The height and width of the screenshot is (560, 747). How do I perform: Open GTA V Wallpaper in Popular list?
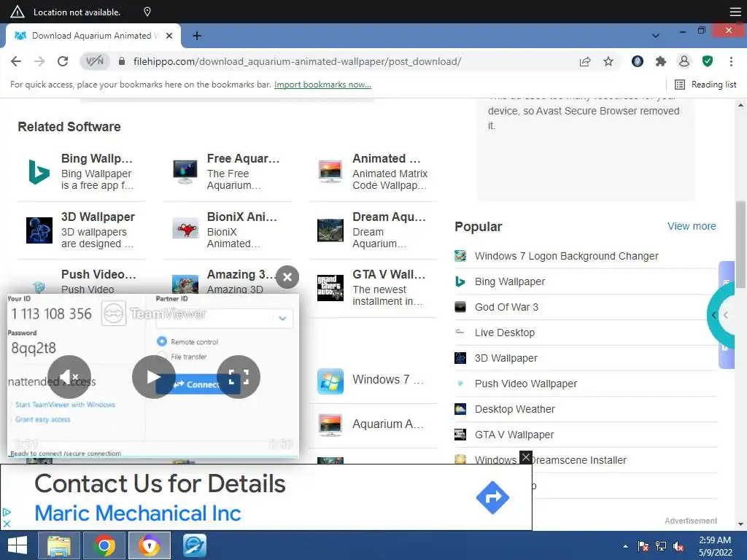[x=514, y=435]
